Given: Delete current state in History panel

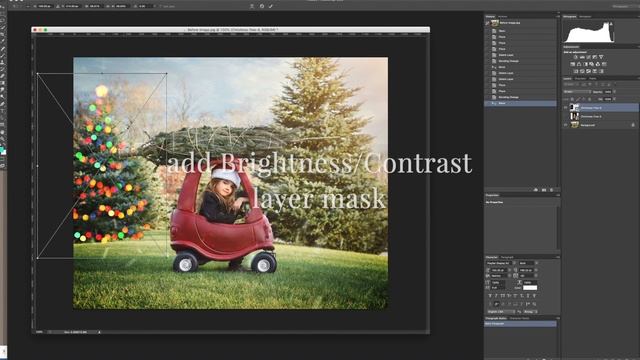Looking at the screenshot, I should coord(552,190).
